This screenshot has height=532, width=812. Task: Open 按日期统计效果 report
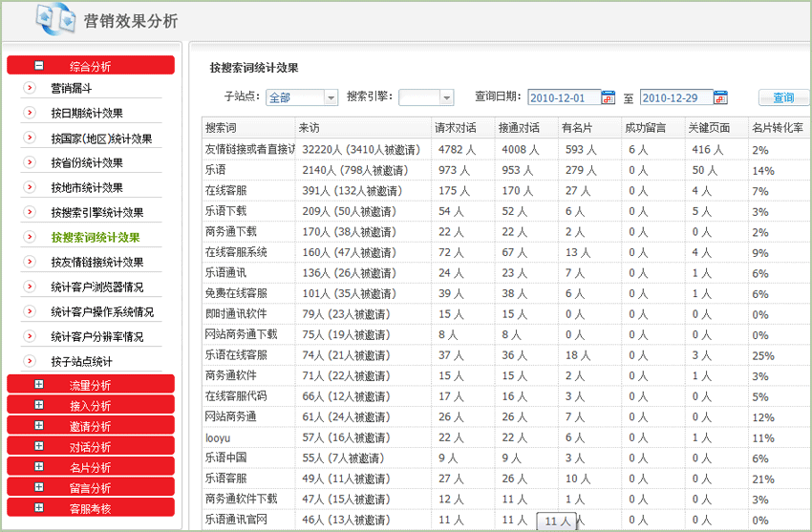(87, 114)
